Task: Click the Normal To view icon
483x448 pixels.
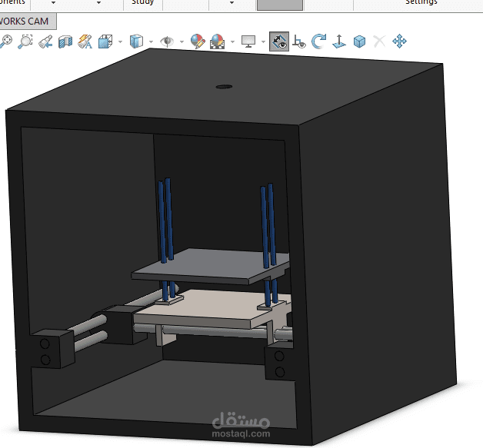Action: click(x=339, y=41)
